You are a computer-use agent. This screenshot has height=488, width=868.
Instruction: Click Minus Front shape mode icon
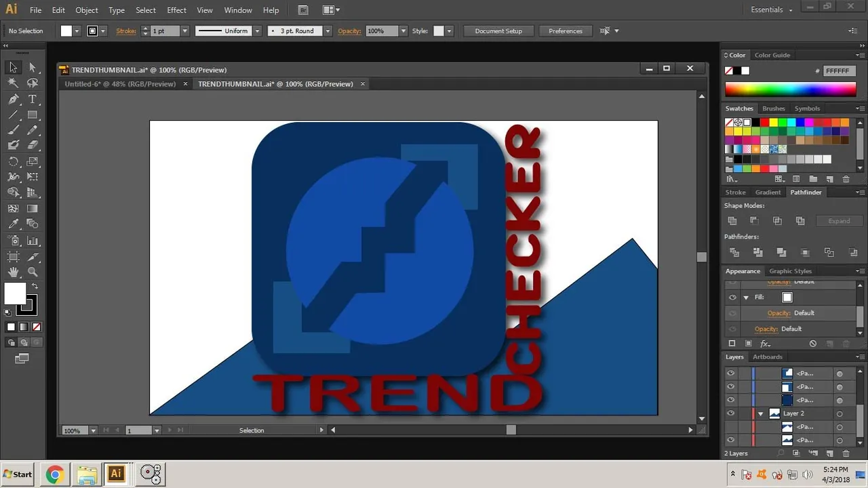tap(754, 221)
